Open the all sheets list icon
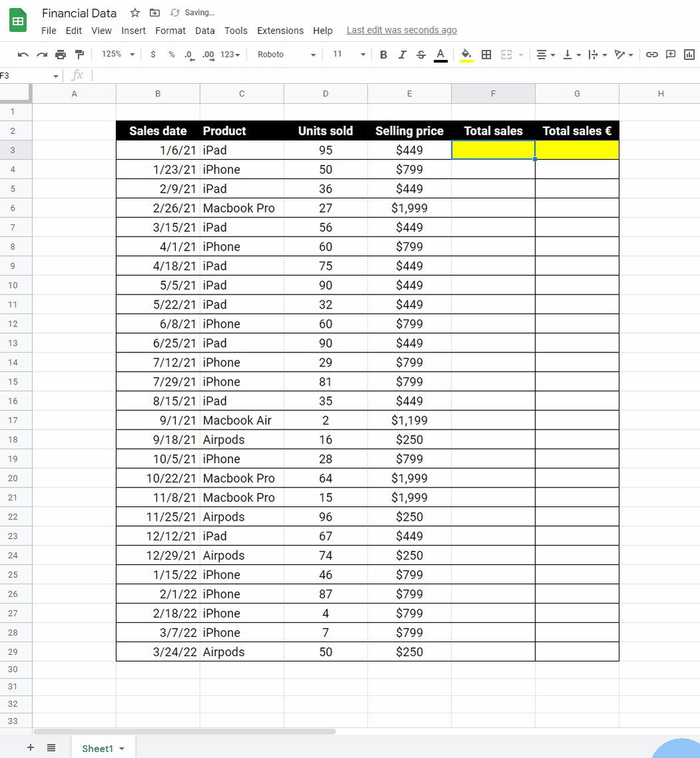 [51, 748]
